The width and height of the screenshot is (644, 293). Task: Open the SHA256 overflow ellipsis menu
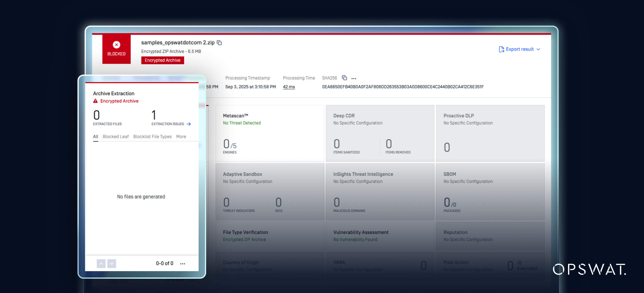tap(354, 78)
